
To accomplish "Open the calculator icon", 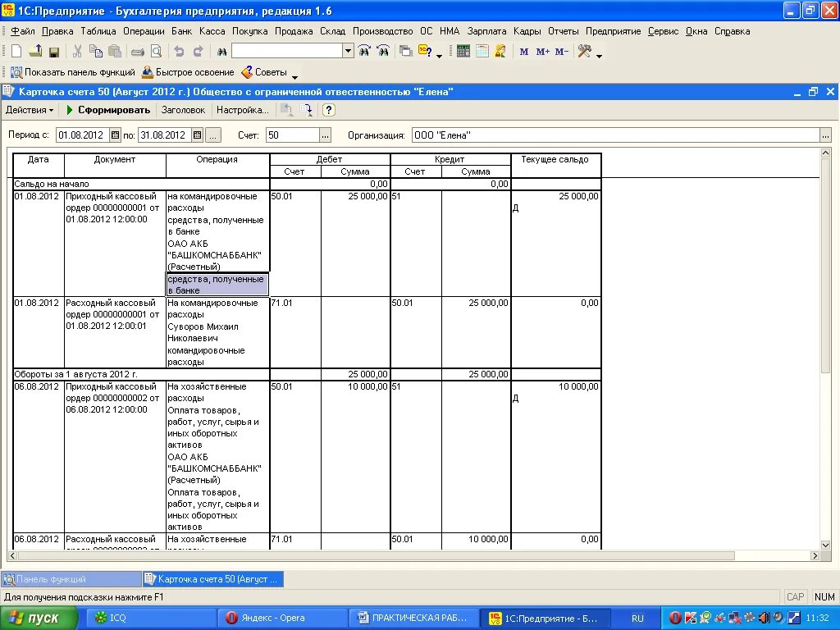I will click(463, 52).
